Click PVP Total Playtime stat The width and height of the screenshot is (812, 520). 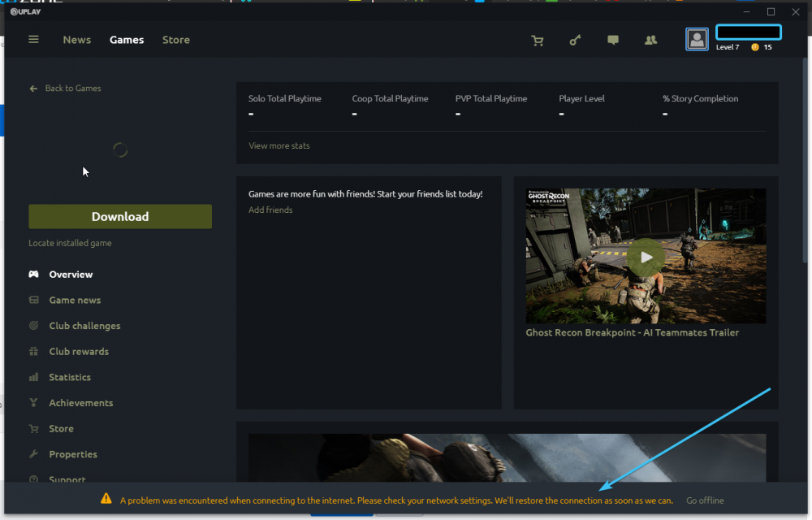coord(491,105)
